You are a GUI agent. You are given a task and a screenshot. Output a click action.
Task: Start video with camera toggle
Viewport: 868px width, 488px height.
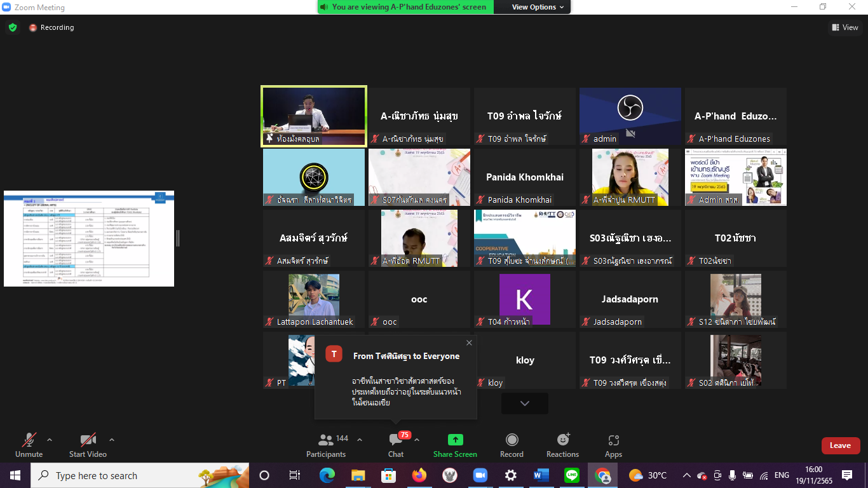88,440
